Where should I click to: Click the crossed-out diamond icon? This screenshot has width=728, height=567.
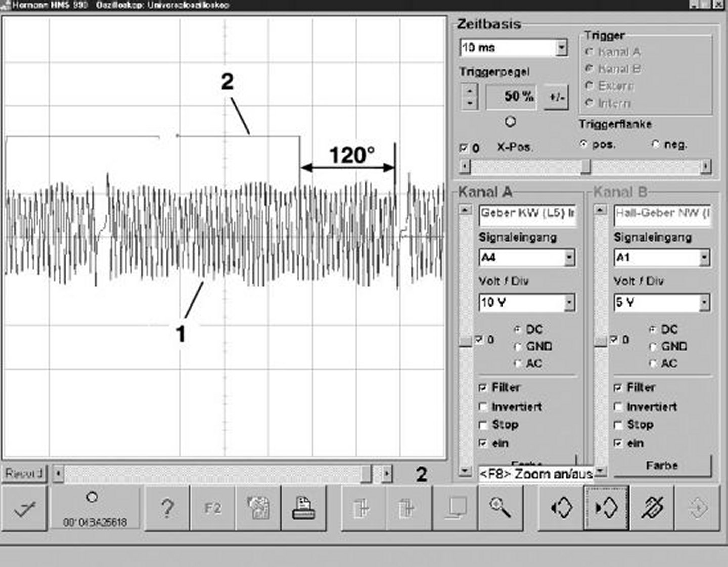coord(652,508)
